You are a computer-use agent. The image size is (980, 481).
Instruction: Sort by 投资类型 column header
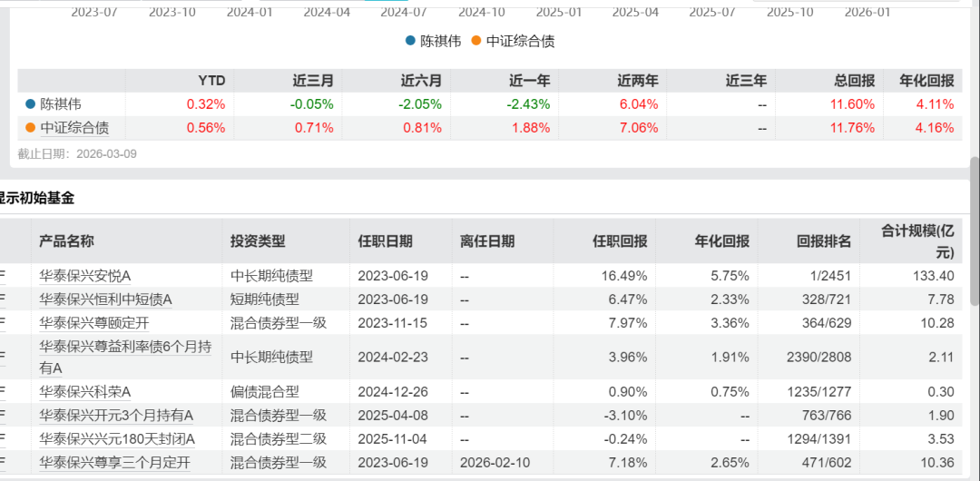click(x=258, y=241)
